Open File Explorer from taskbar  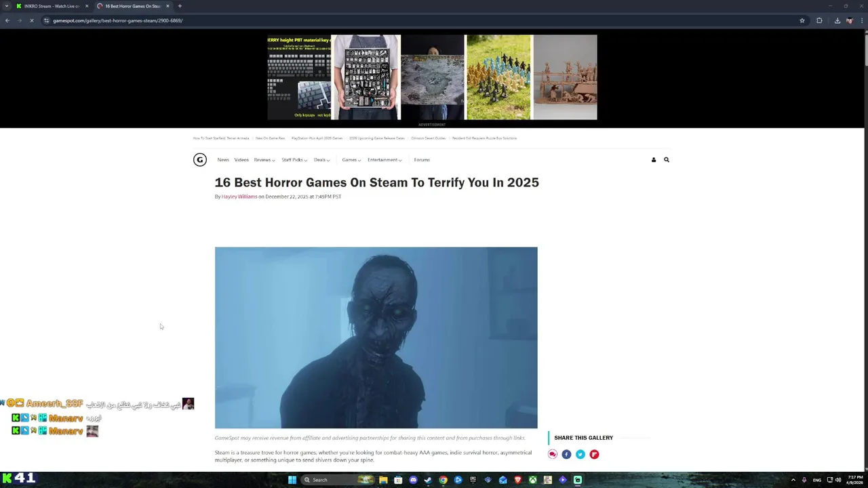point(383,480)
